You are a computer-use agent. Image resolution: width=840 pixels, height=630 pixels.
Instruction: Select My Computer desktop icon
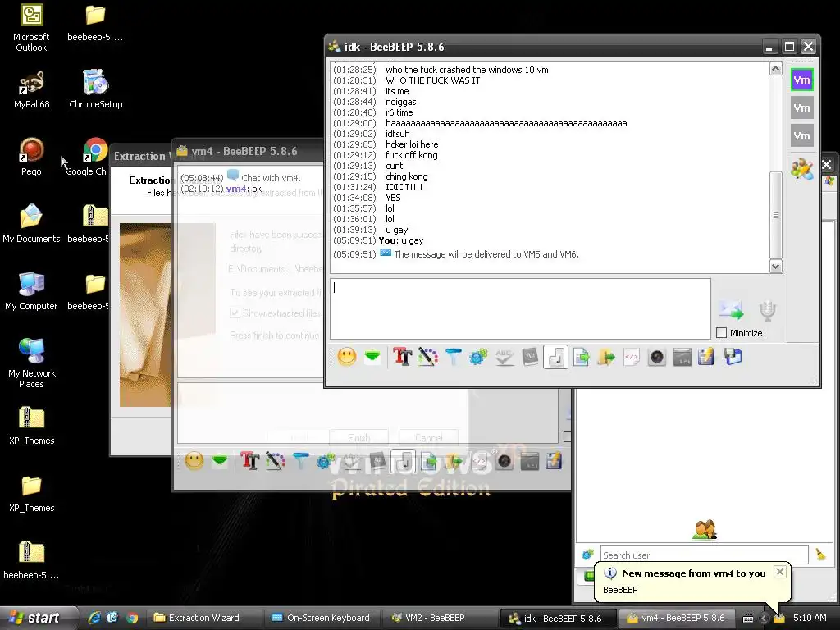pos(31,291)
